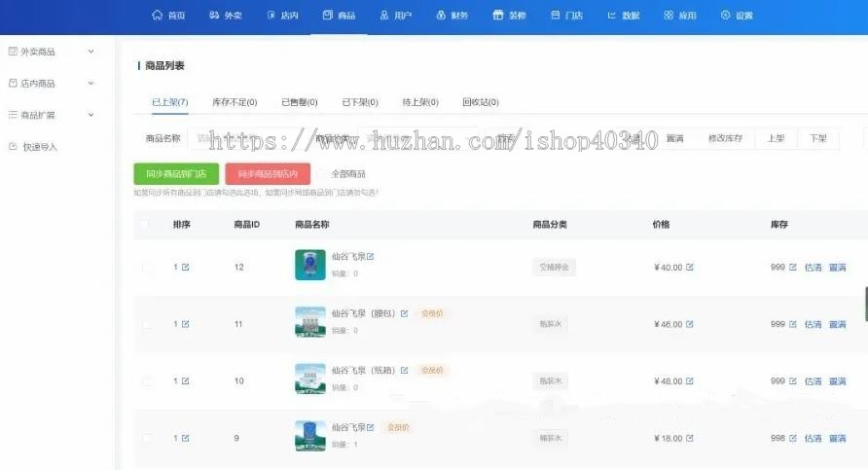Click the 置满 batch button
This screenshot has width=868, height=470.
click(x=674, y=138)
